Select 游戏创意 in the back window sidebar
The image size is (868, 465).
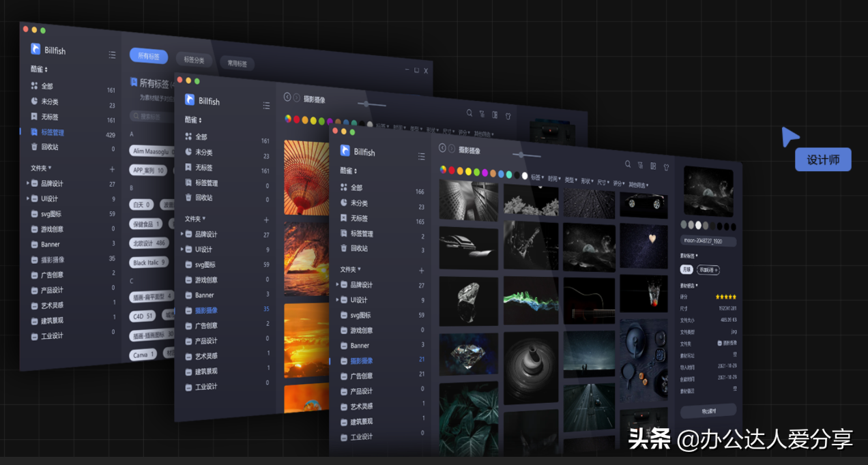point(52,229)
